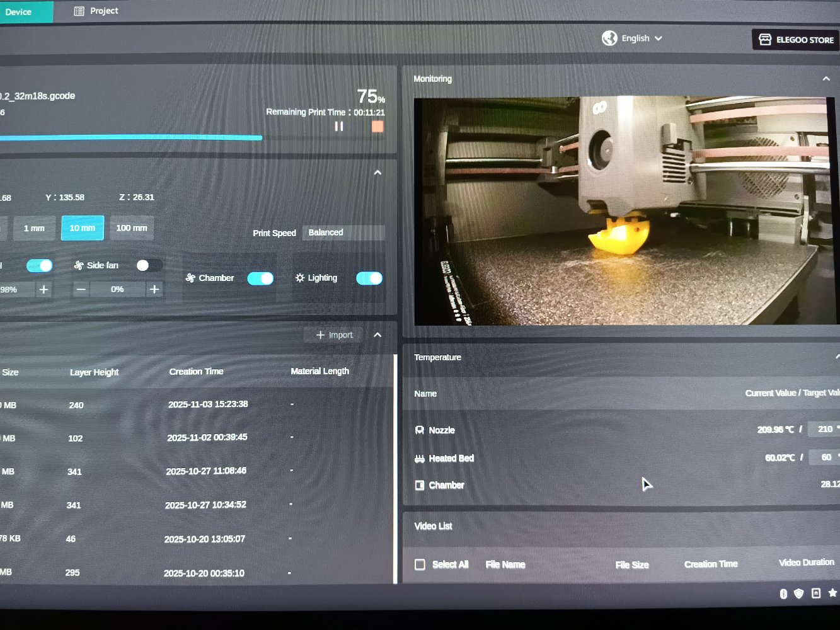Click the Import button
Screen dimensions: 840x630
click(x=335, y=335)
